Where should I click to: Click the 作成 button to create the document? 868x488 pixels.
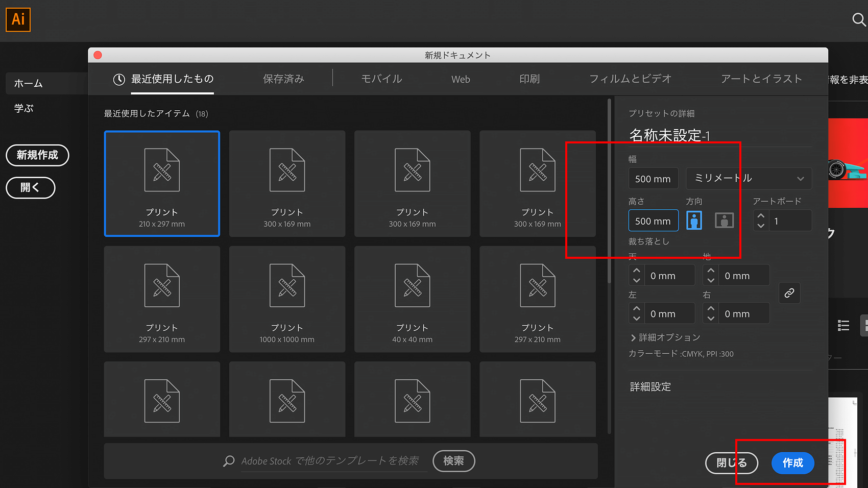tap(793, 463)
